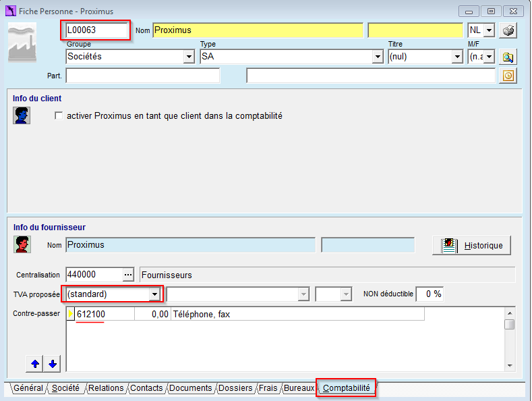Open the Frais tab
The height and width of the screenshot is (401, 532).
point(268,388)
